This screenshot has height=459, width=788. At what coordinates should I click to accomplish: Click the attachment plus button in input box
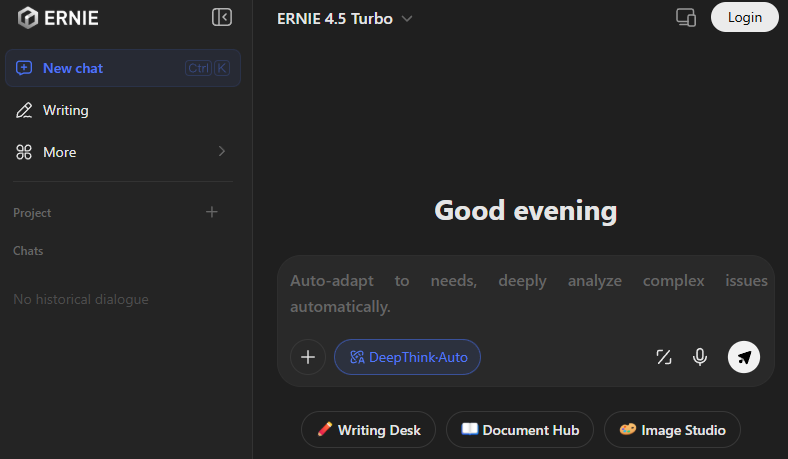308,357
